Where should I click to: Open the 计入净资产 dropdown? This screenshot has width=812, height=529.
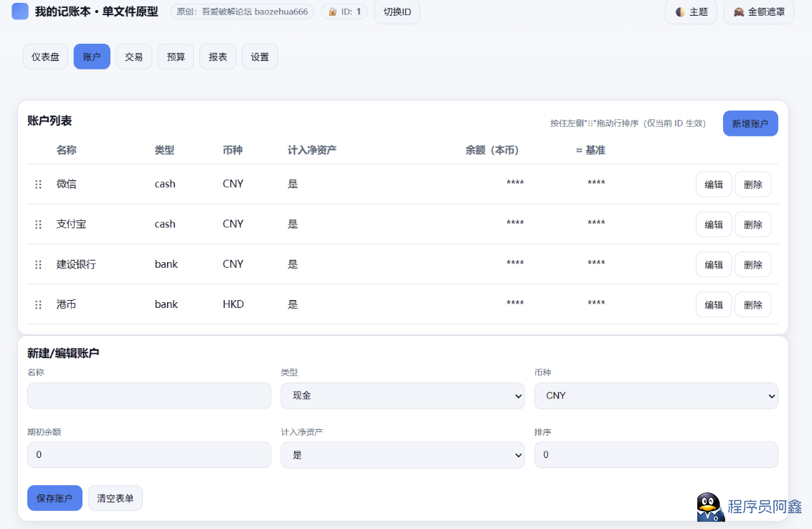tap(402, 455)
